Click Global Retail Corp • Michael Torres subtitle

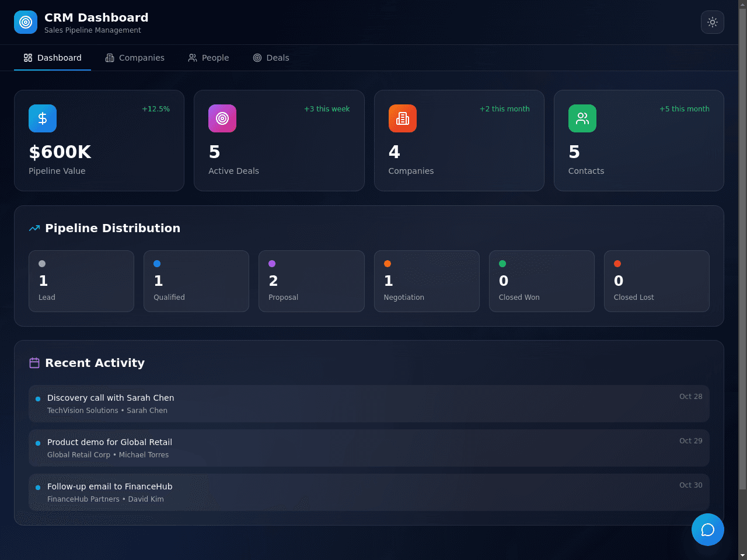click(x=108, y=455)
